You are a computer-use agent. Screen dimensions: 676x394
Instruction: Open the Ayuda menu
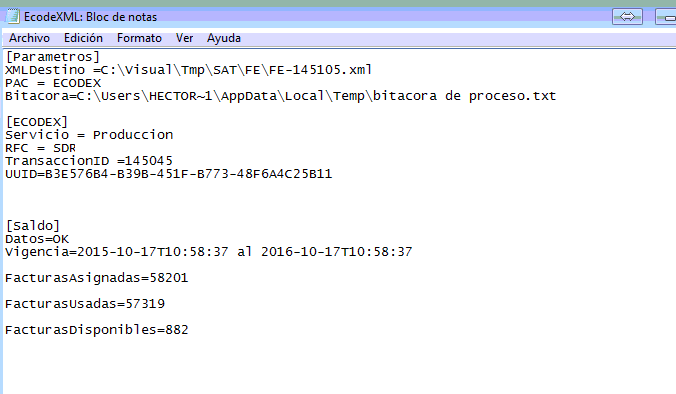[x=224, y=38]
